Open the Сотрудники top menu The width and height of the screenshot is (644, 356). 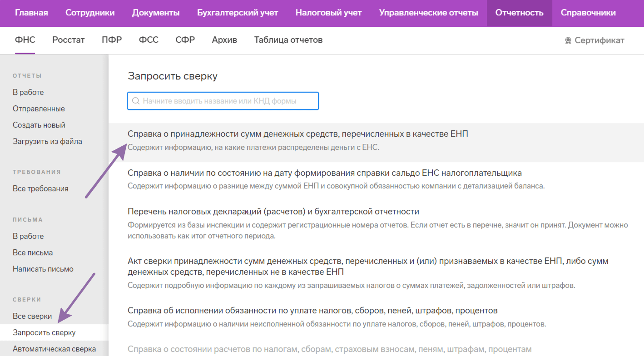(x=90, y=13)
